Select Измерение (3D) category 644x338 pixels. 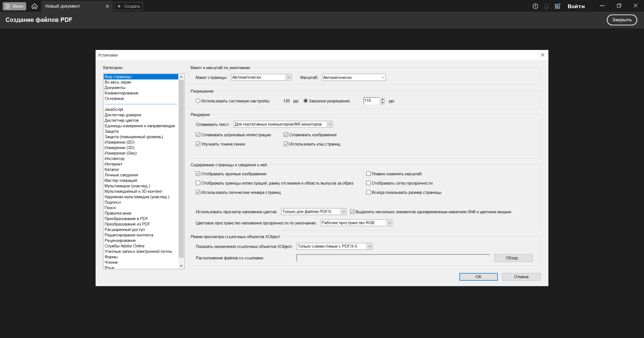pos(141,148)
